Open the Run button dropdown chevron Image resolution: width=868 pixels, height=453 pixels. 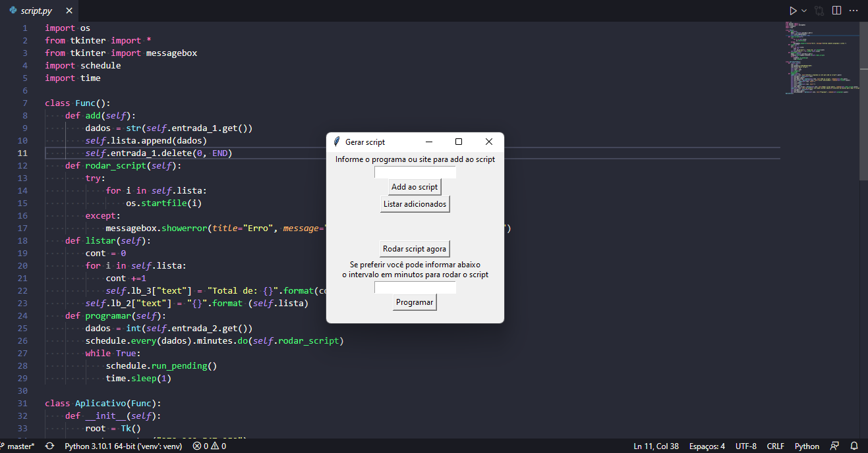click(x=804, y=10)
